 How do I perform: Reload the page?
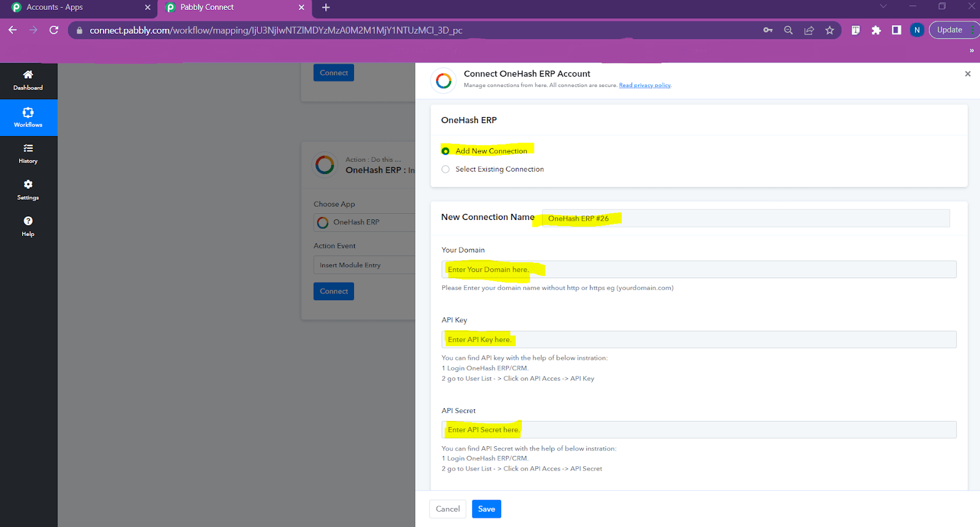click(x=54, y=30)
